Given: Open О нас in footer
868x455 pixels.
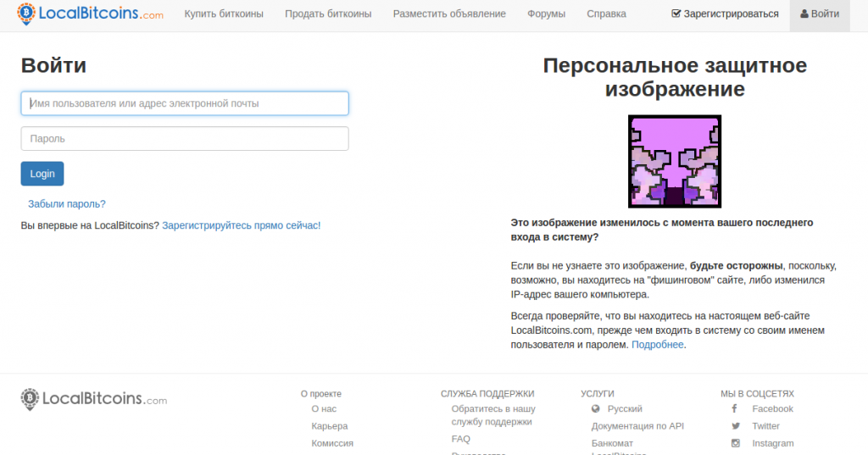Looking at the screenshot, I should tap(324, 409).
